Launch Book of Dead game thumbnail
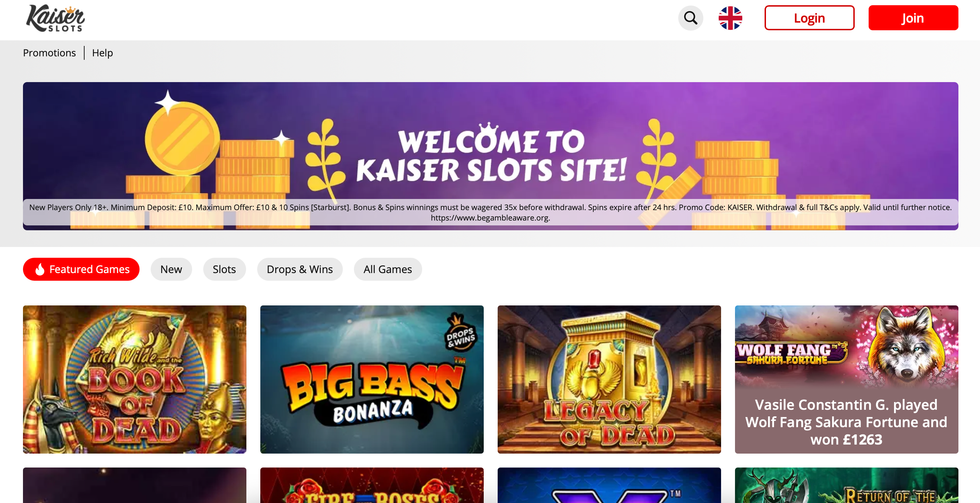 pyautogui.click(x=135, y=379)
